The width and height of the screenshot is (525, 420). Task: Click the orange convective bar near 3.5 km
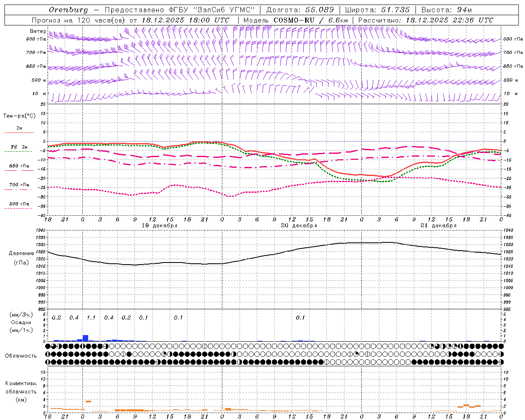[88, 401]
